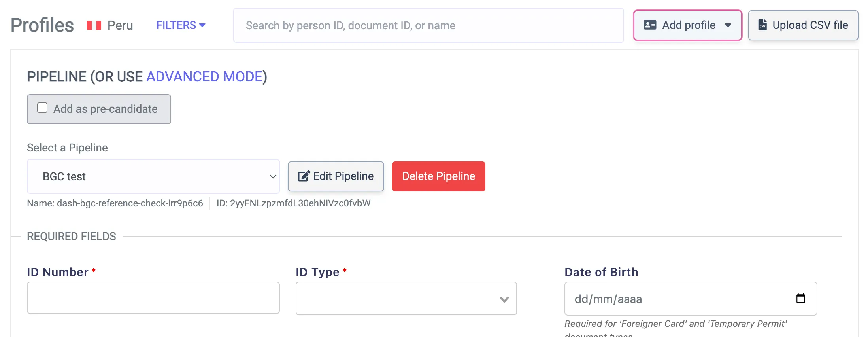Click the CSV document icon on Upload button

click(763, 25)
